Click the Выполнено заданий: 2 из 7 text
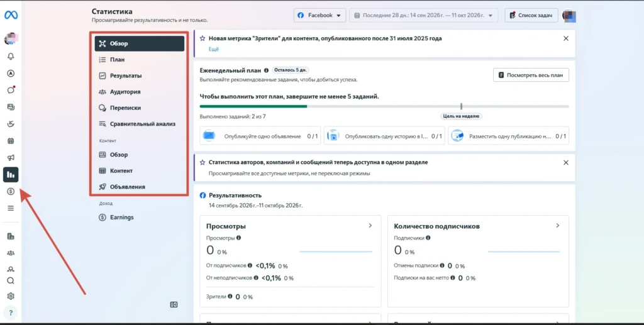The width and height of the screenshot is (644, 325). coord(233,116)
